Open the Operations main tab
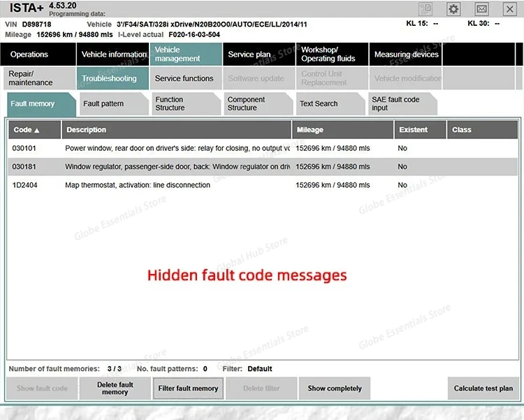The image size is (524, 420). point(38,55)
